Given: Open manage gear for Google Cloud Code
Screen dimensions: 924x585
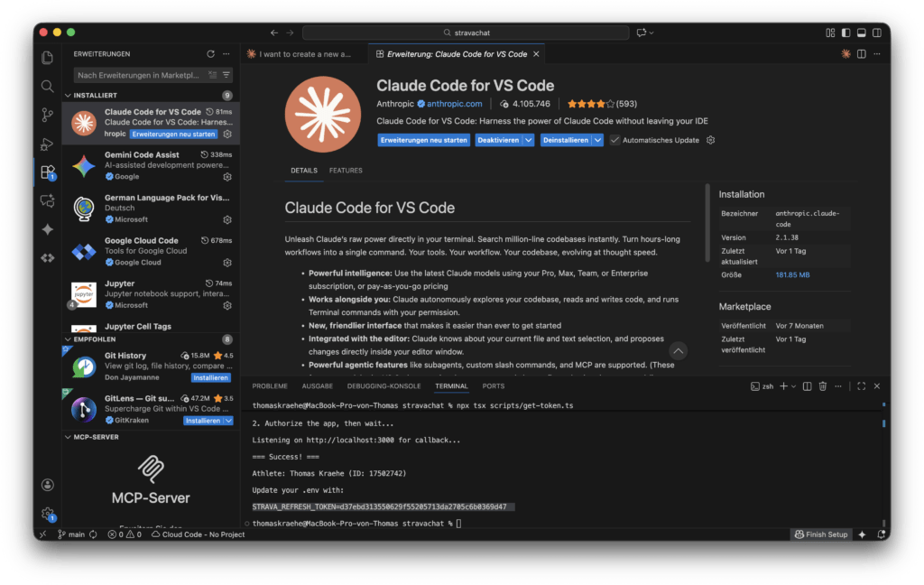Looking at the screenshot, I should coord(227,263).
